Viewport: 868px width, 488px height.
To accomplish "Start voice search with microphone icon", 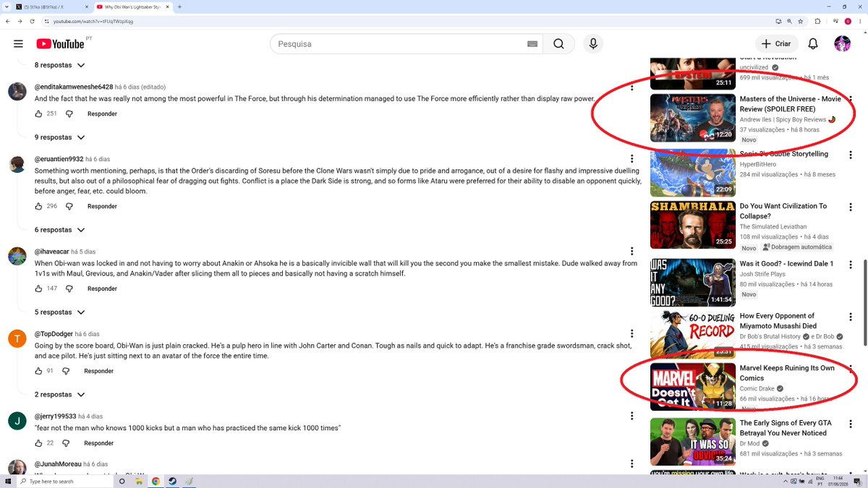I will pos(593,44).
